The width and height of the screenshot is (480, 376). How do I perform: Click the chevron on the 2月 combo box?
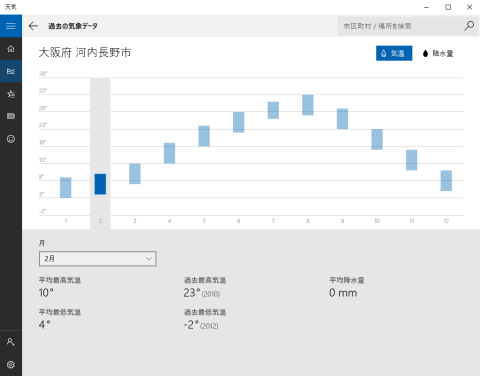(x=149, y=259)
